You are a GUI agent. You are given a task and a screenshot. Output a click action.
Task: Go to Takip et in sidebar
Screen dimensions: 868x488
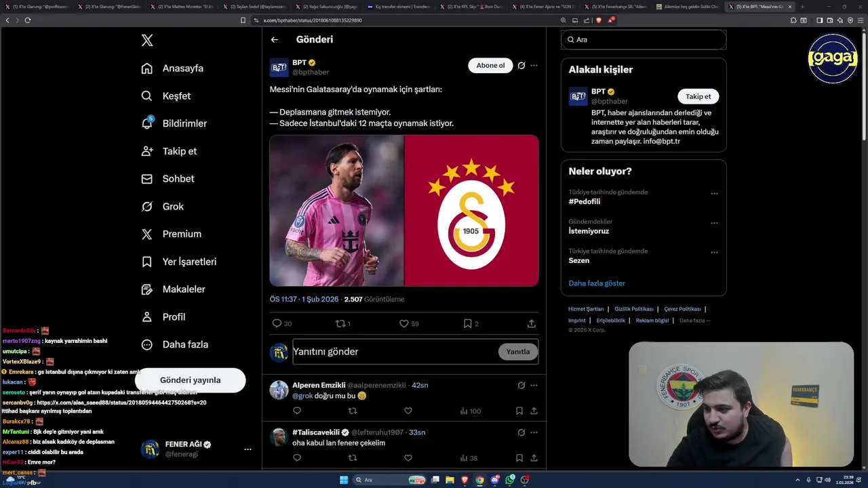tap(169, 151)
